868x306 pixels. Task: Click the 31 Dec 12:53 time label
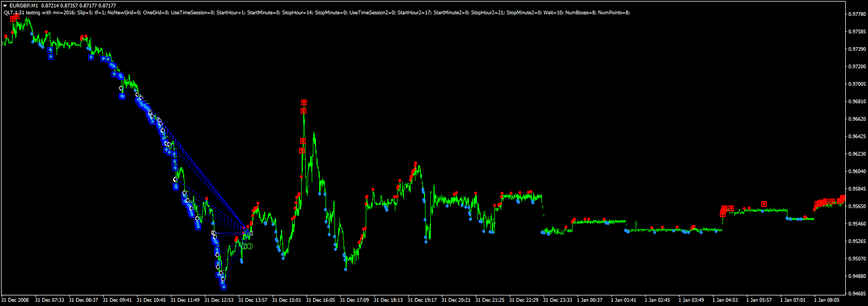coord(219,300)
